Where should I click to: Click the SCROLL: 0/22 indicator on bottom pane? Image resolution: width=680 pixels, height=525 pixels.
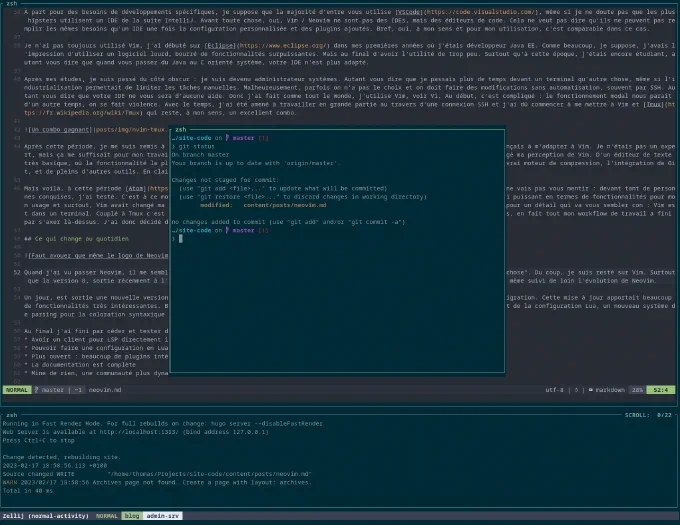(x=648, y=415)
